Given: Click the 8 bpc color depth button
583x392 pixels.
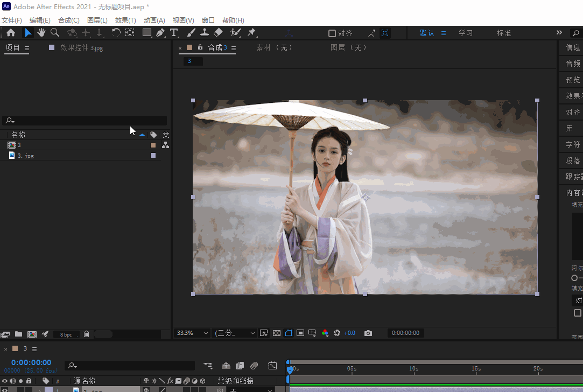Looking at the screenshot, I should click(x=66, y=334).
